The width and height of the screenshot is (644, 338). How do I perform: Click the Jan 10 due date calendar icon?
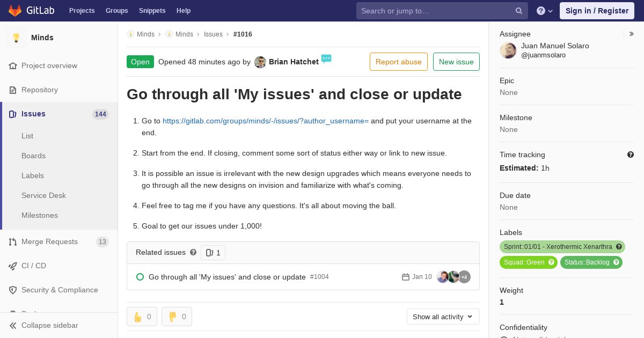coord(406,277)
